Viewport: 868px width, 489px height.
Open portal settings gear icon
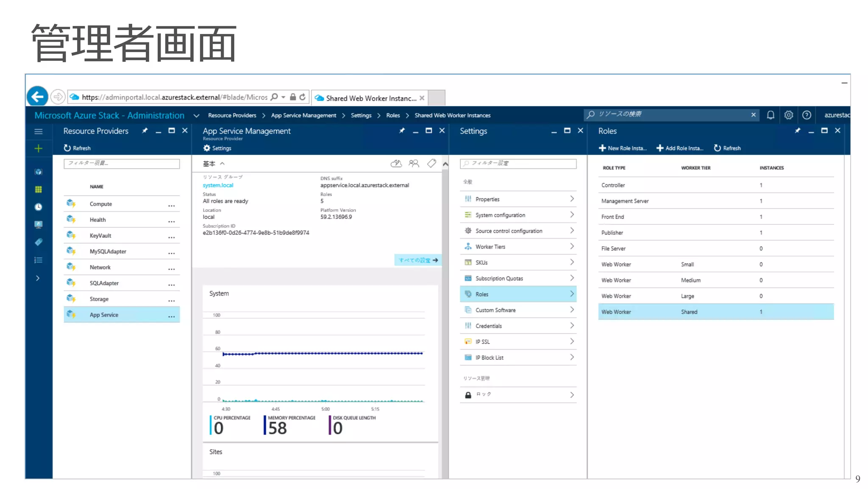click(788, 115)
